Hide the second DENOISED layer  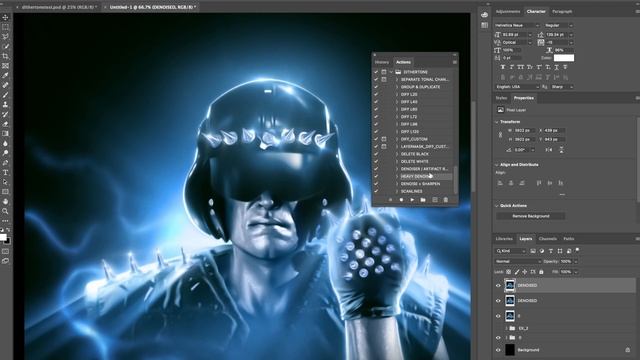click(498, 301)
